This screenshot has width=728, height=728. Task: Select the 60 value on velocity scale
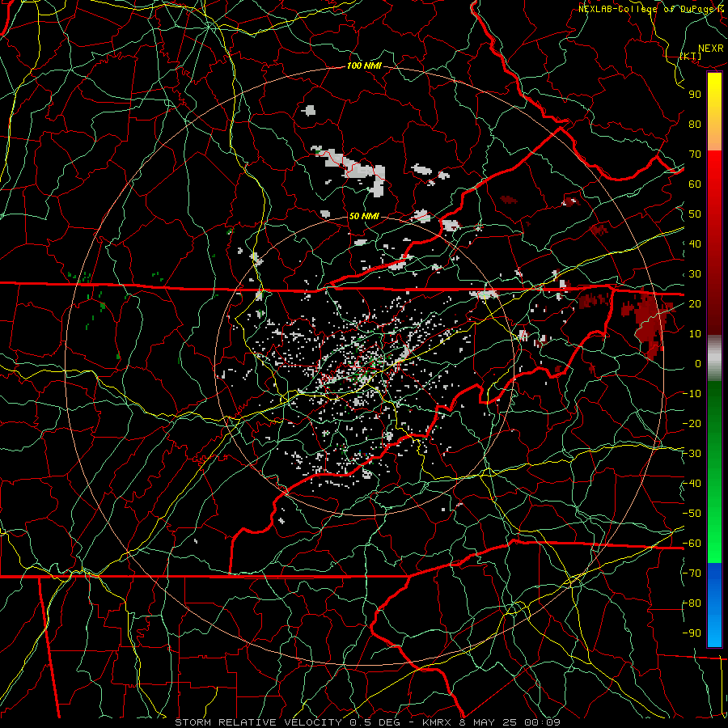coord(695,184)
